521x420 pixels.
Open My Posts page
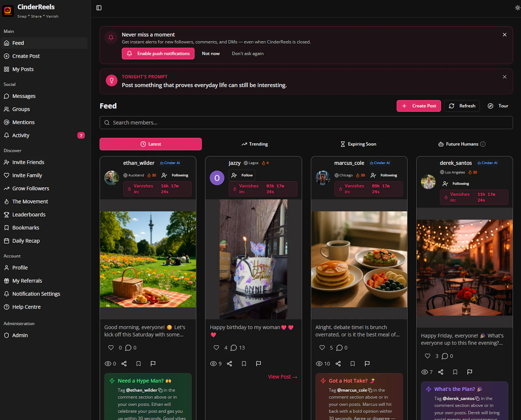coord(44,69)
